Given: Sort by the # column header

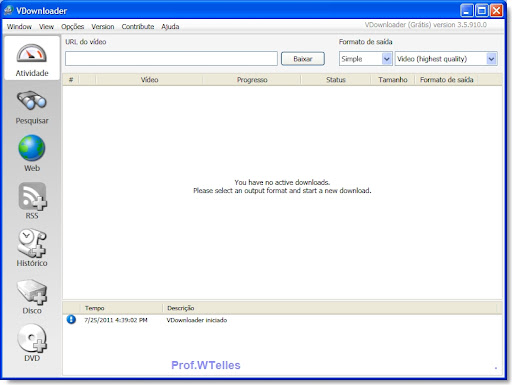Looking at the screenshot, I should (71, 80).
